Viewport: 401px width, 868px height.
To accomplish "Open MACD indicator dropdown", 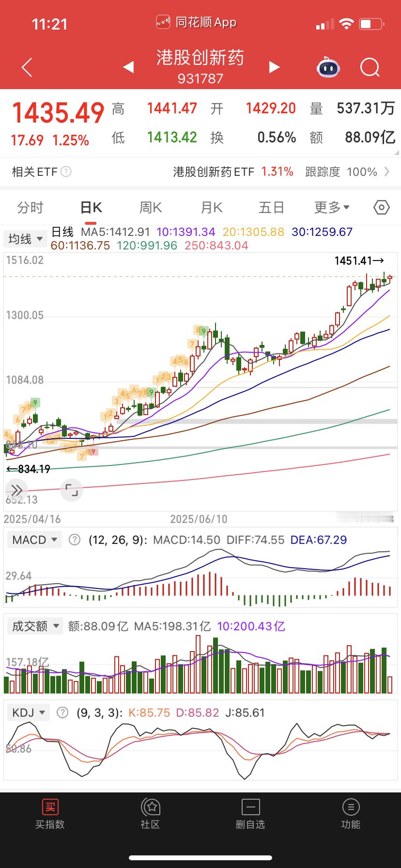I will tap(35, 540).
